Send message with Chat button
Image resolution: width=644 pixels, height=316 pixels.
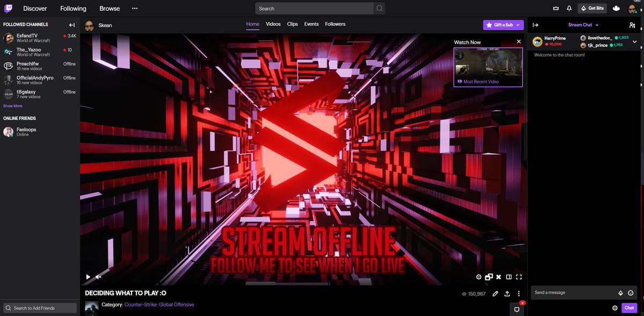[x=629, y=308]
